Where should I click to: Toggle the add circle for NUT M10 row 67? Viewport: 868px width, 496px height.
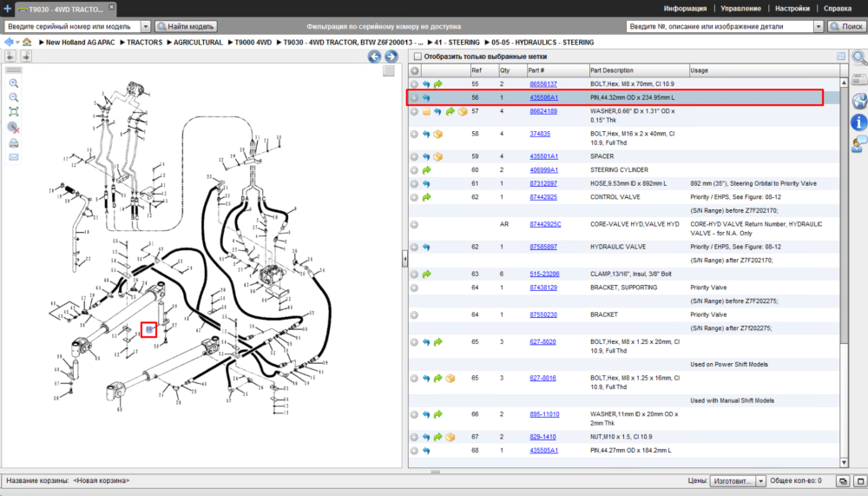(414, 437)
